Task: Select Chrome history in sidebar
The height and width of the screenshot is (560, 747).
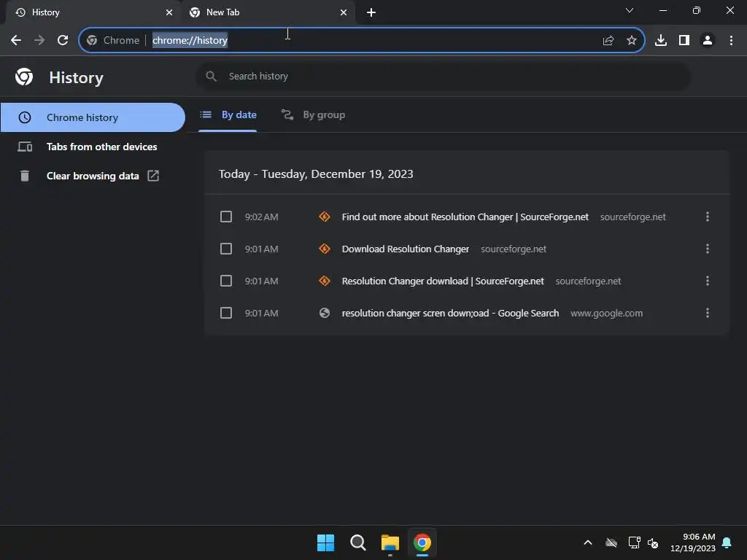Action: click(x=93, y=117)
